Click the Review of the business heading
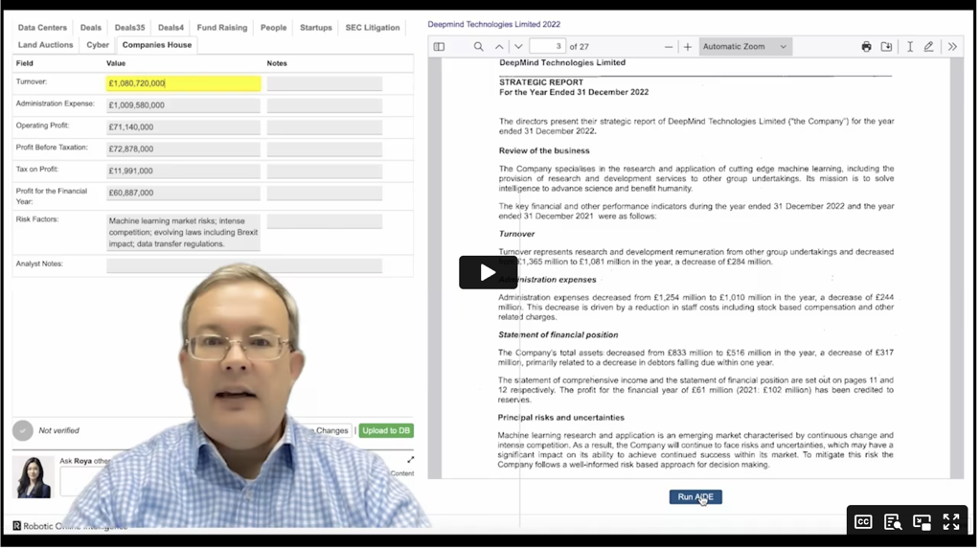Image resolution: width=980 pixels, height=550 pixels. click(545, 151)
